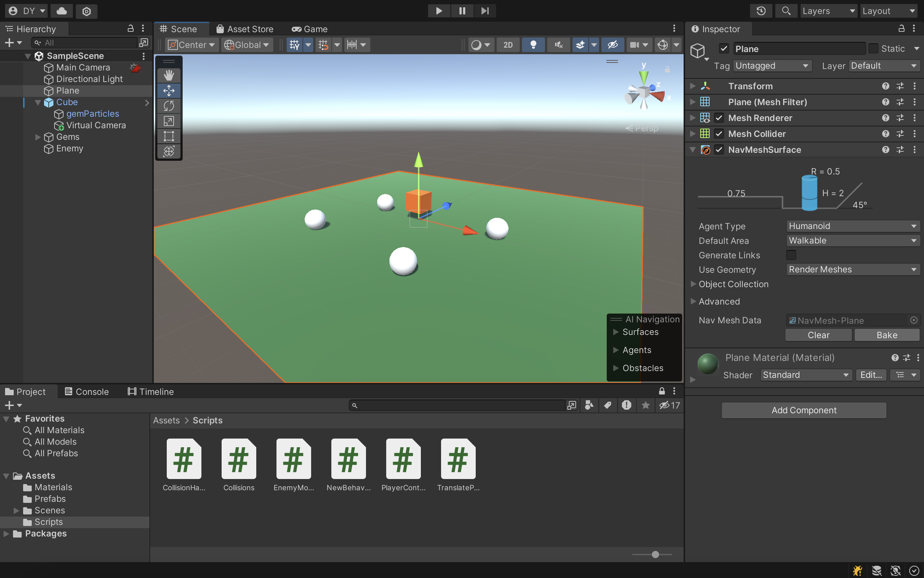Click Nav Mesh Data object picker icon
This screenshot has height=578, width=924.
point(914,320)
